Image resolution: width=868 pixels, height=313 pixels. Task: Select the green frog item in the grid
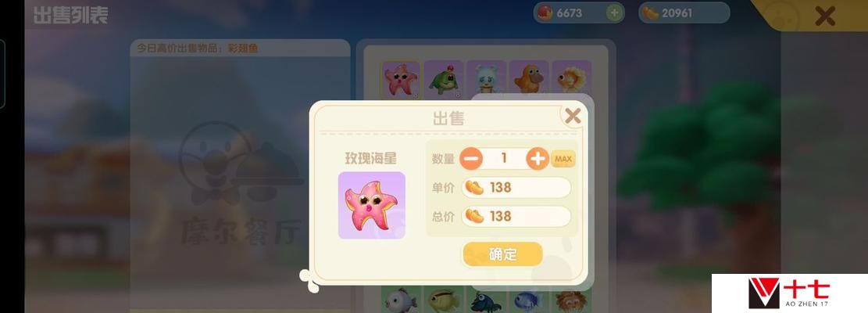point(444,79)
